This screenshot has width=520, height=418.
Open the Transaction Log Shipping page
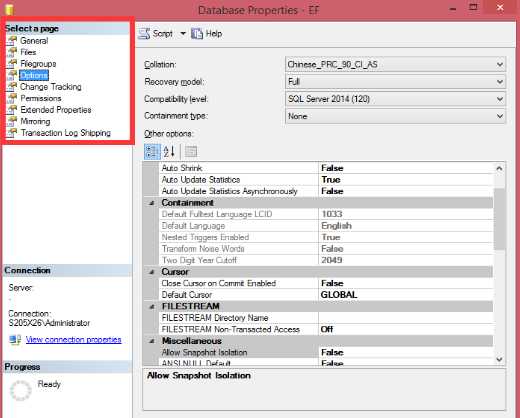[65, 133]
